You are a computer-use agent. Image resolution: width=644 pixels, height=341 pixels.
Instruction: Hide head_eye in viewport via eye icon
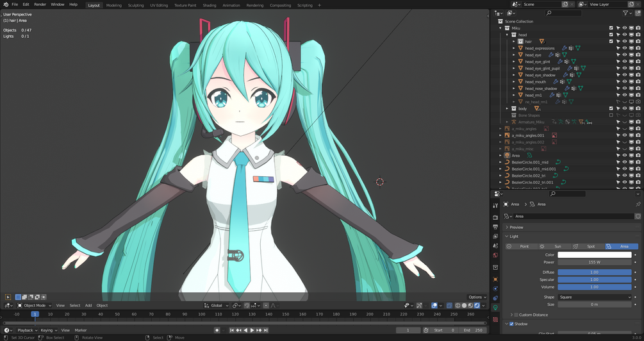point(625,55)
